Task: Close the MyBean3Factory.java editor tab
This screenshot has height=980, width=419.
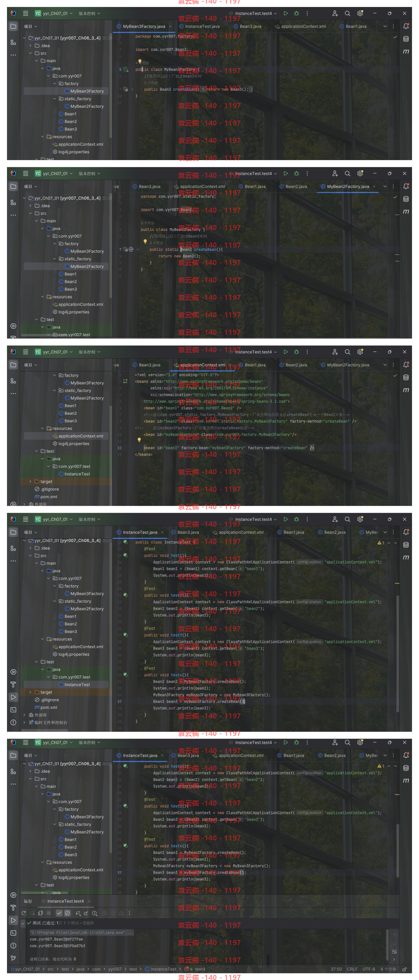Action: click(x=170, y=26)
